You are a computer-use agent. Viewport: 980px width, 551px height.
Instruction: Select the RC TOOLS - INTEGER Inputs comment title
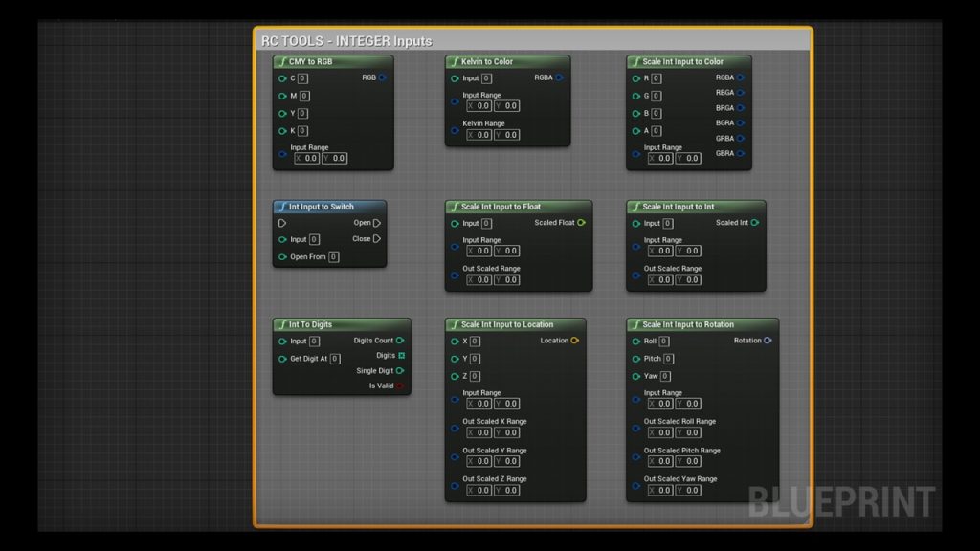point(346,41)
